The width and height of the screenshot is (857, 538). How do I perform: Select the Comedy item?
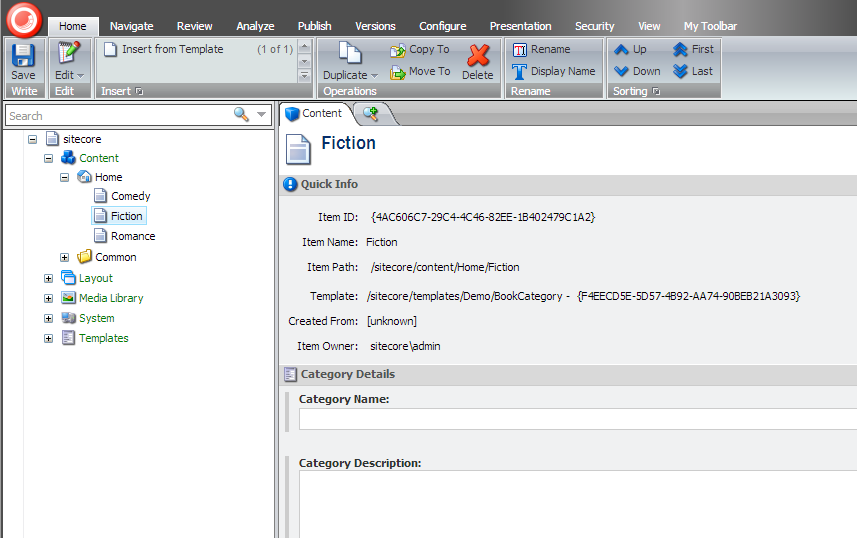122,196
